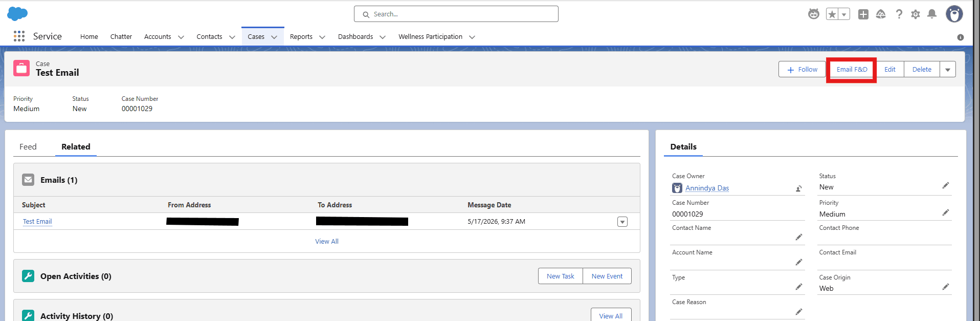Image resolution: width=980 pixels, height=321 pixels.
Task: Click the info icon below the header
Action: click(961, 37)
